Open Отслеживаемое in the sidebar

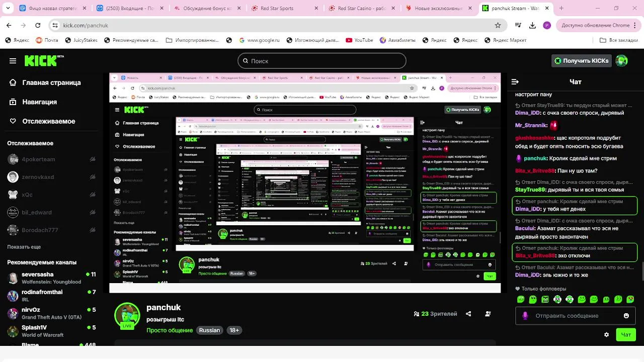pyautogui.click(x=43, y=121)
